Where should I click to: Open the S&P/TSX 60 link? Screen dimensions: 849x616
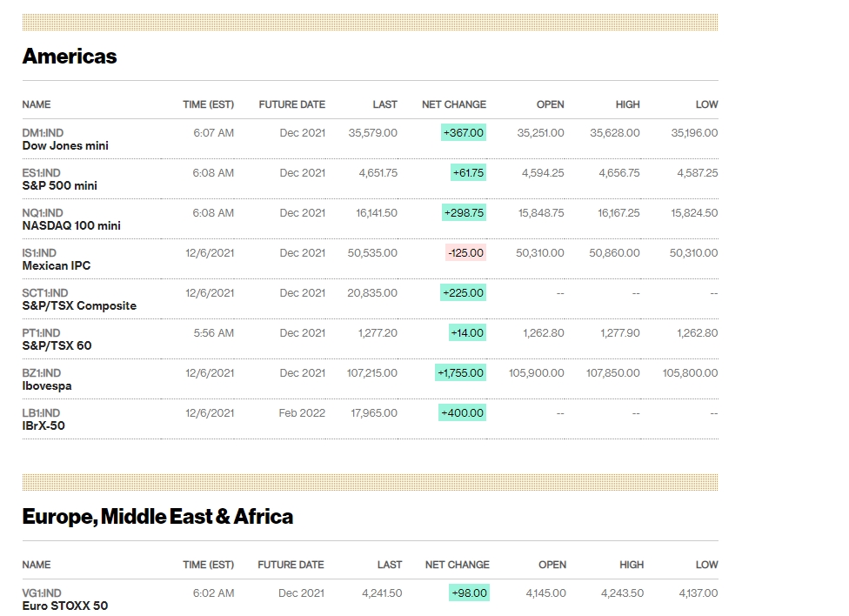[57, 346]
